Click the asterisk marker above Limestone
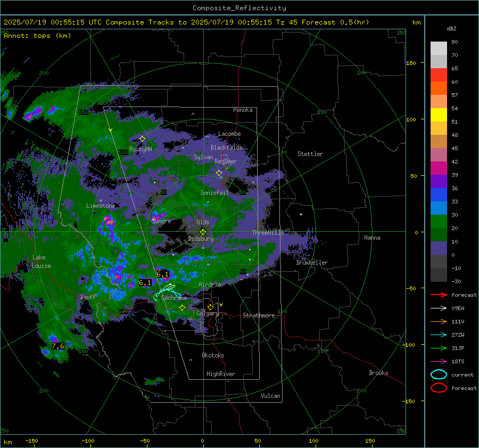This screenshot has height=448, width=479. coord(101,201)
